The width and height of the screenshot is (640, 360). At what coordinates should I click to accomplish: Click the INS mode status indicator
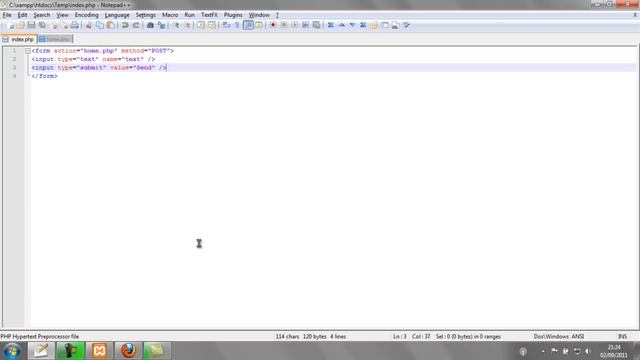tap(622, 337)
